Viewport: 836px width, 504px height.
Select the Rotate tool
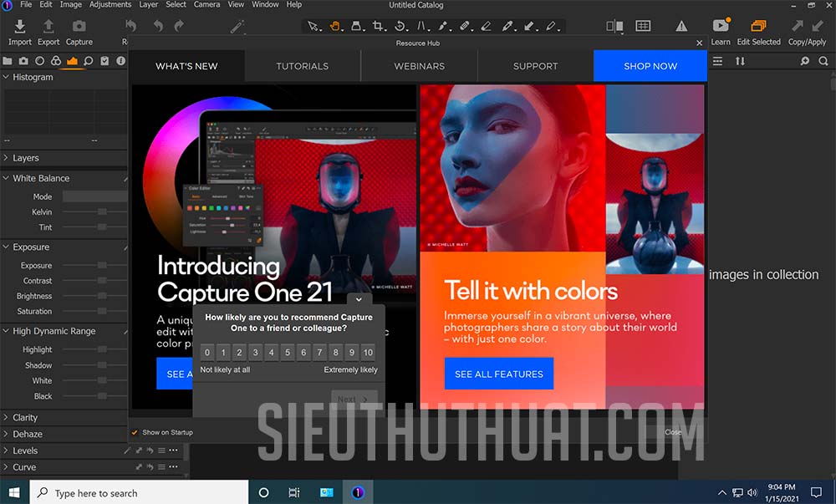(400, 26)
